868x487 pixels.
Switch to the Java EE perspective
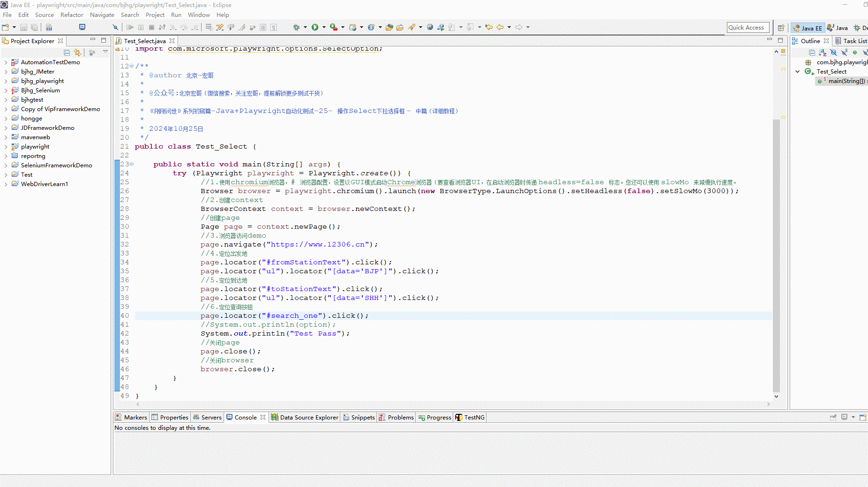tap(807, 28)
